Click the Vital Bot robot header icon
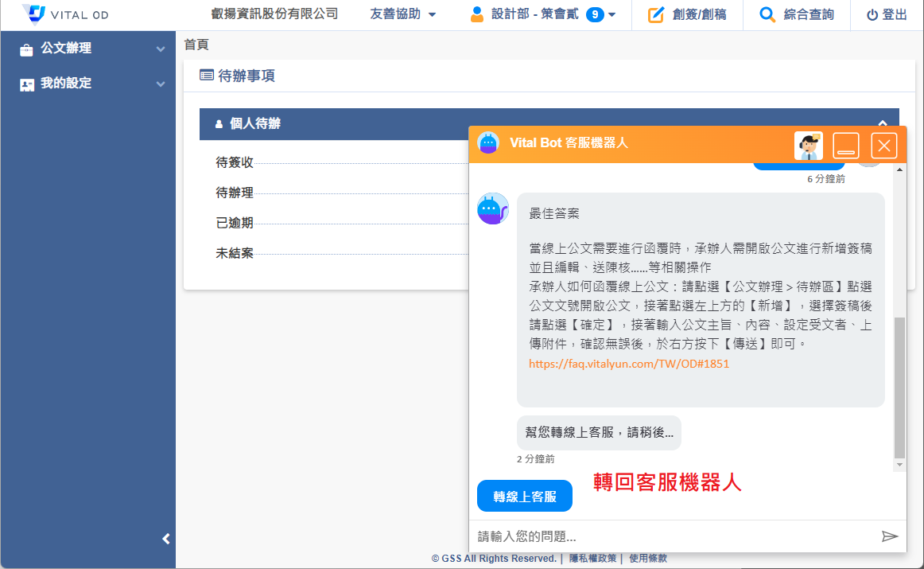 [487, 142]
